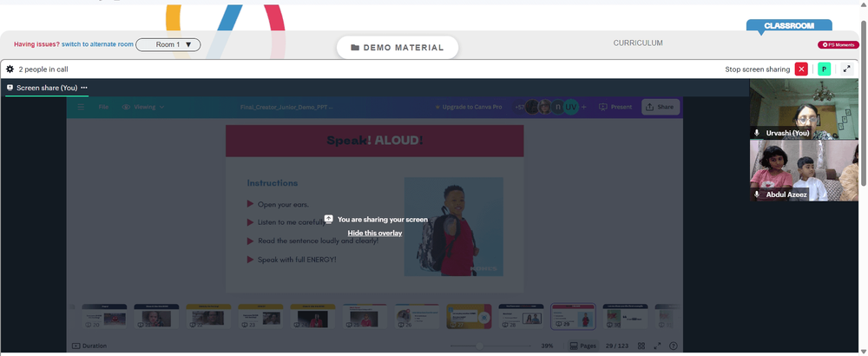Image resolution: width=868 pixels, height=356 pixels.
Task: Click the n collaborator avatar
Action: [558, 107]
